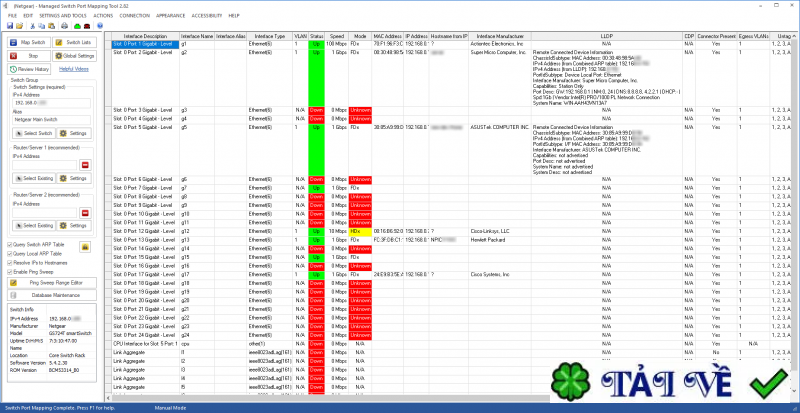Click the Alias field 'Netgear Main Switch'
The image size is (800, 413).
51,120
